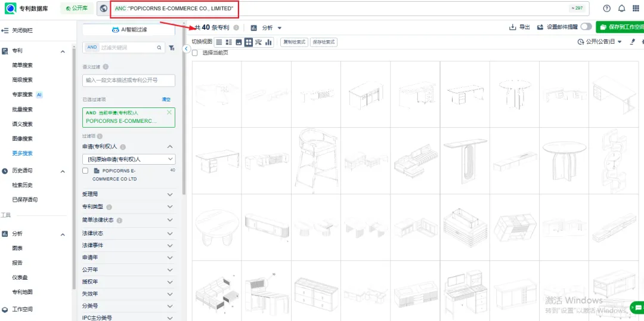The image size is (644, 321).
Task: Click the 更多搜索 link
Action: (x=22, y=153)
